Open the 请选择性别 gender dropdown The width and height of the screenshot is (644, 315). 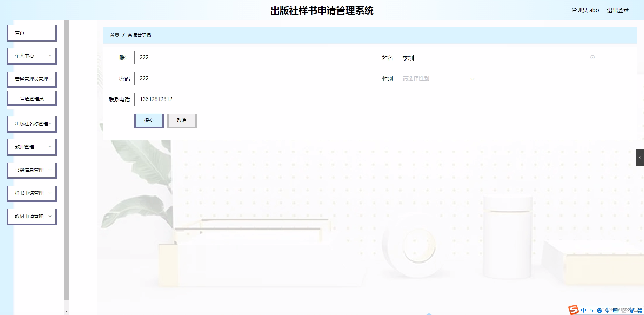pyautogui.click(x=437, y=79)
